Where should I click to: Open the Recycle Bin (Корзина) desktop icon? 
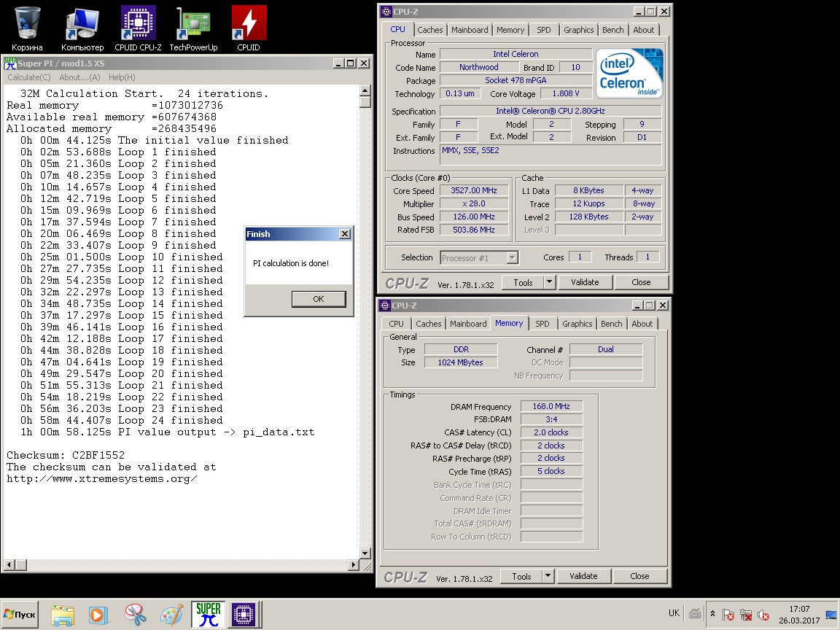click(x=27, y=28)
